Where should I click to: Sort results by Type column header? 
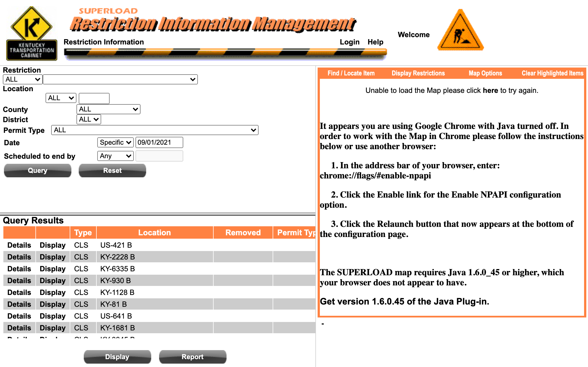pyautogui.click(x=83, y=232)
